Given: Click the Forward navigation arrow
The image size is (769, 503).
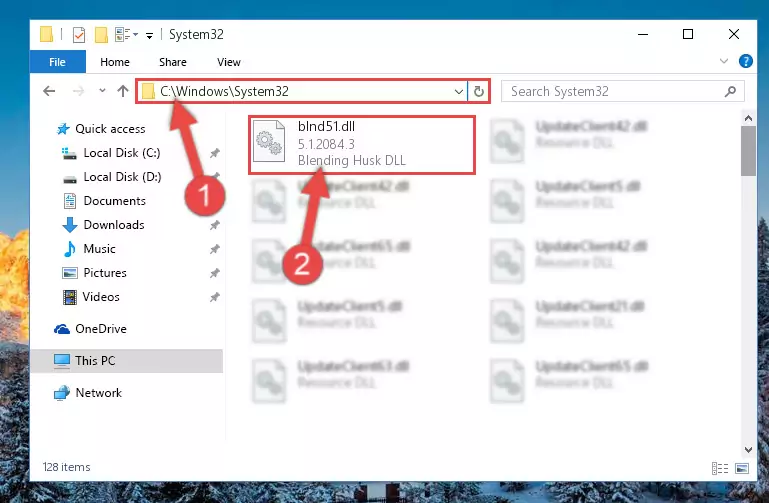Looking at the screenshot, I should pyautogui.click(x=78, y=91).
